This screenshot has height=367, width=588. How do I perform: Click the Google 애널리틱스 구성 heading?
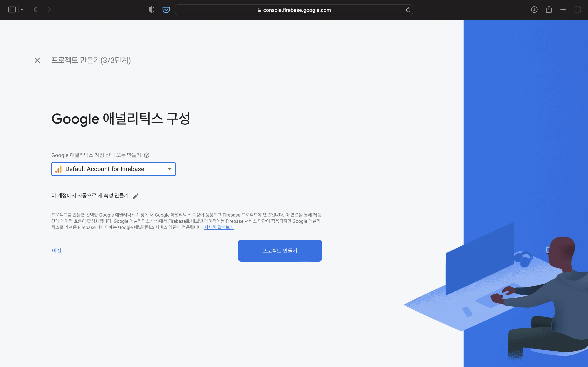(121, 119)
